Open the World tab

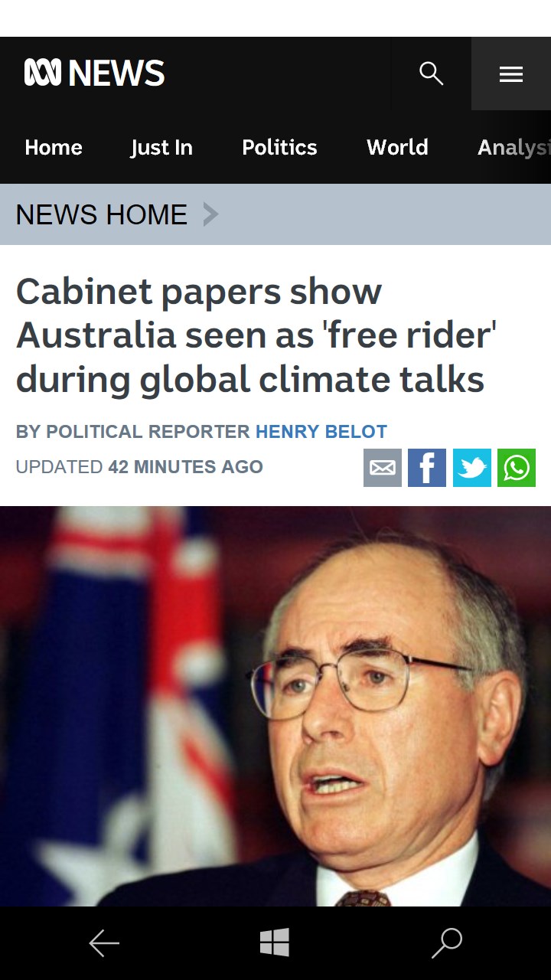(x=397, y=147)
